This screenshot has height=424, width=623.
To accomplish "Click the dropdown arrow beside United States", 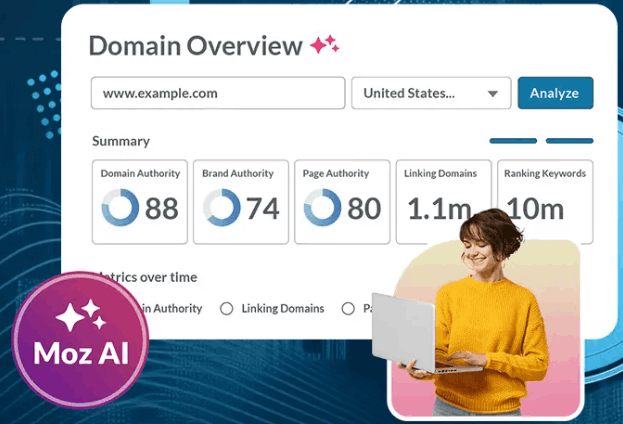I will [493, 94].
